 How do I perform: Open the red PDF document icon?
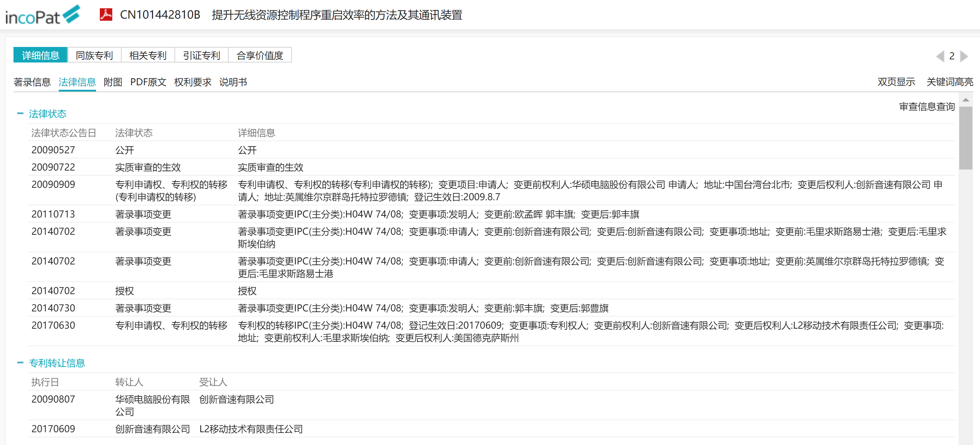(106, 14)
